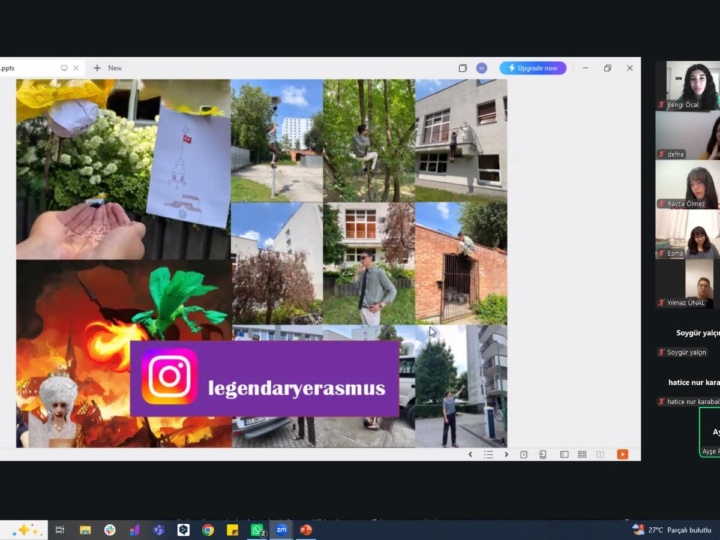720x540 pixels.
Task: Switch to Zoom in the taskbar
Action: click(x=281, y=530)
